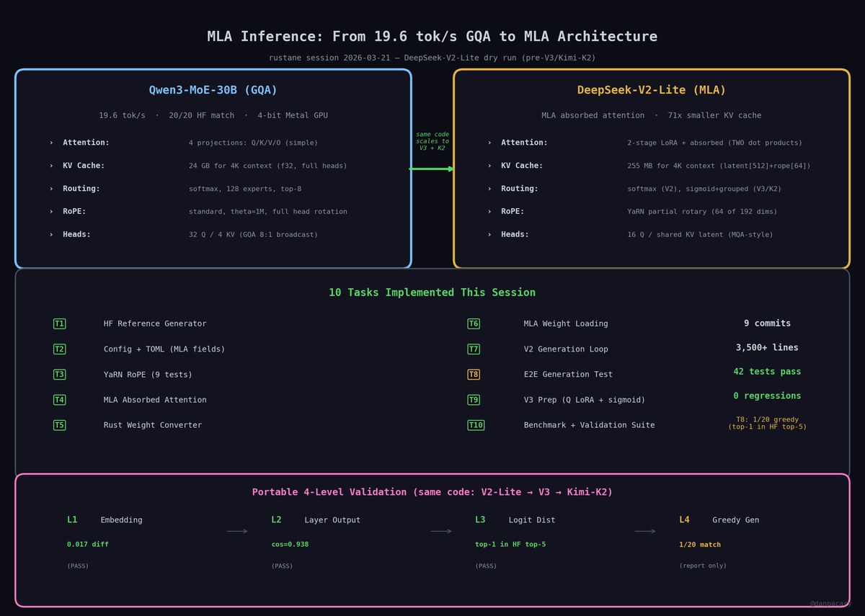Click the 'MLA Weight Loading' task name

coord(566,323)
